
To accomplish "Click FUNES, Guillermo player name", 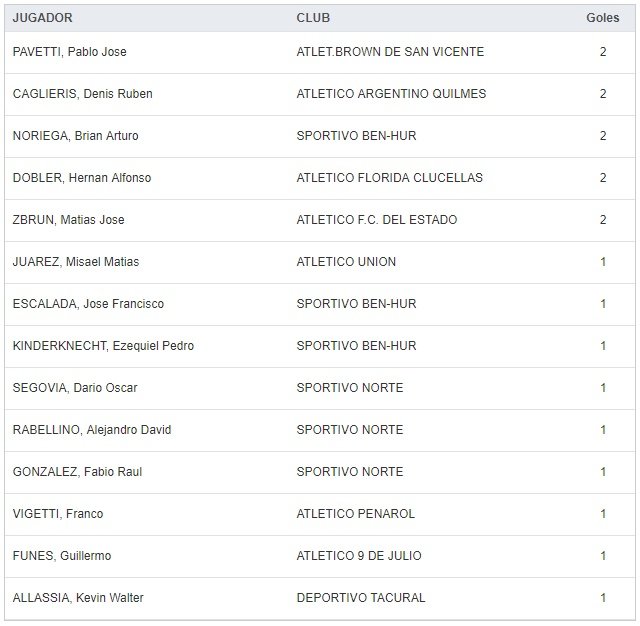I will point(61,556).
